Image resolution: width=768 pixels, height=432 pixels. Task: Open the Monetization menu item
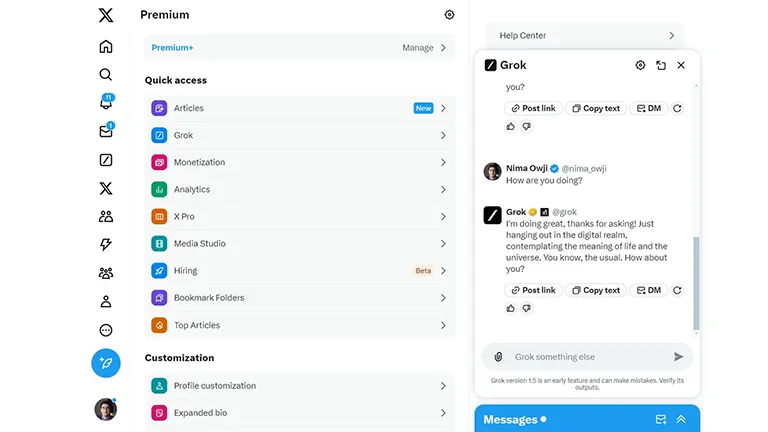[299, 162]
